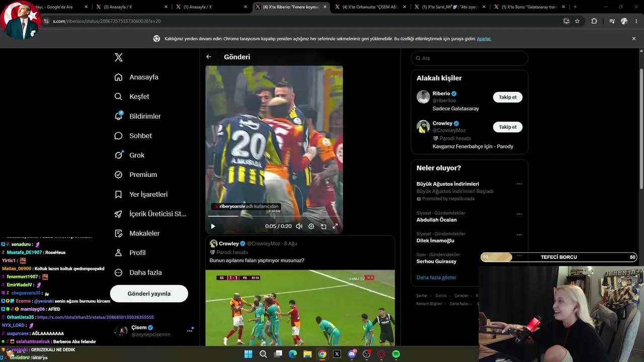Open Keşfet in the sidebar

point(132,97)
